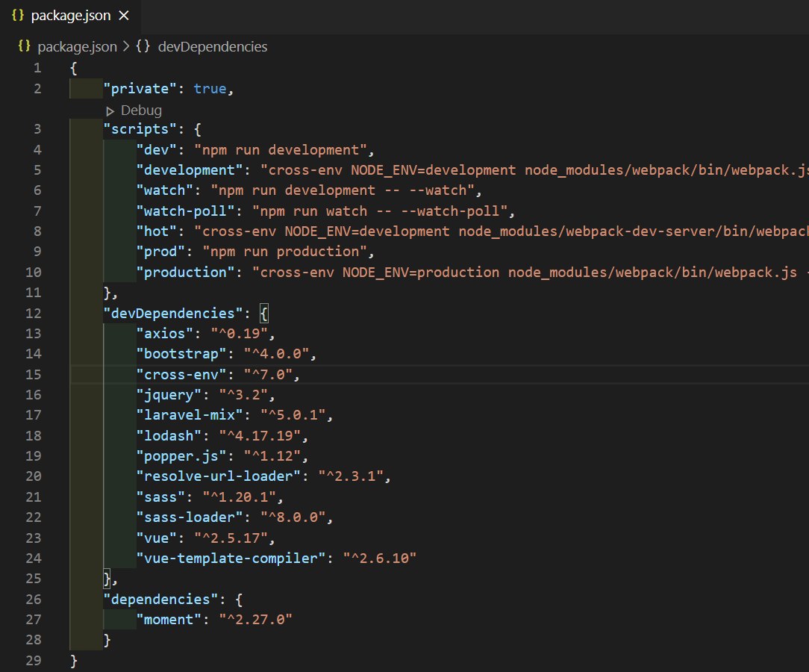
Task: Click the "^8.0.0" version value
Action: pyautogui.click(x=293, y=517)
